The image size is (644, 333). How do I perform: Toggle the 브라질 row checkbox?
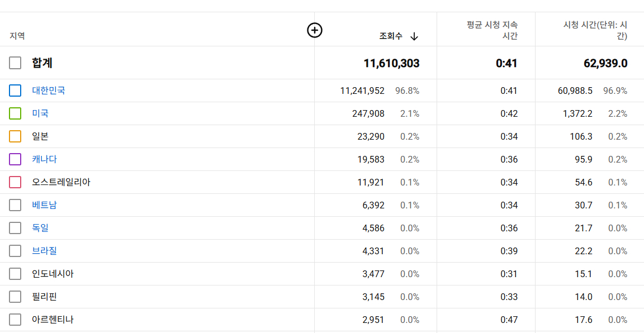[15, 251]
